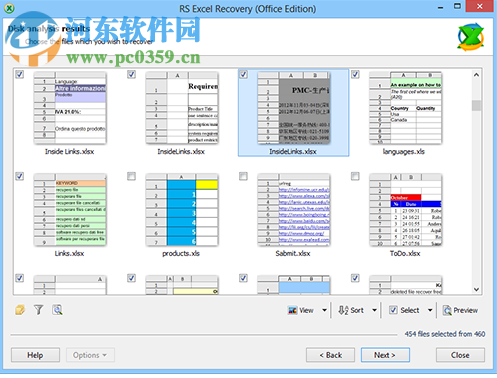Uncheck the highlighted InsideLinks.xlsx checkbox

coord(244,74)
